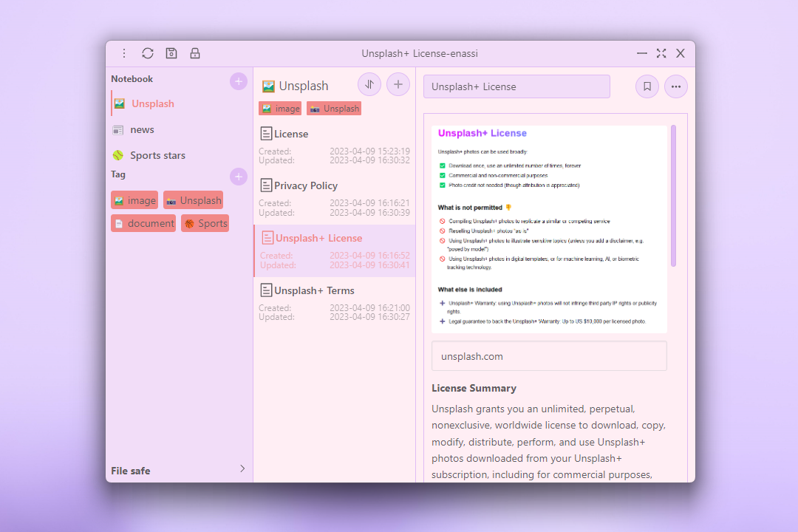Screen dimensions: 798x532
Task: Open the three-dot menu in title bar
Action: (123, 53)
